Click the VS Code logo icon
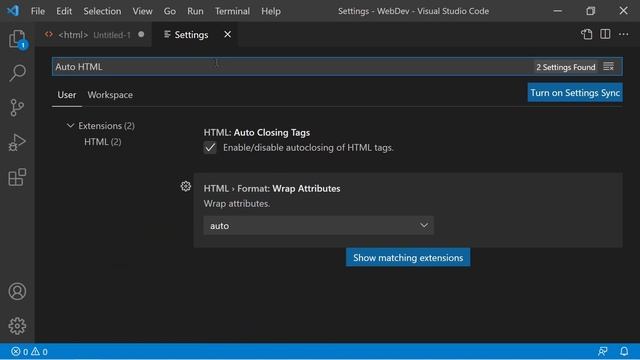 click(13, 11)
